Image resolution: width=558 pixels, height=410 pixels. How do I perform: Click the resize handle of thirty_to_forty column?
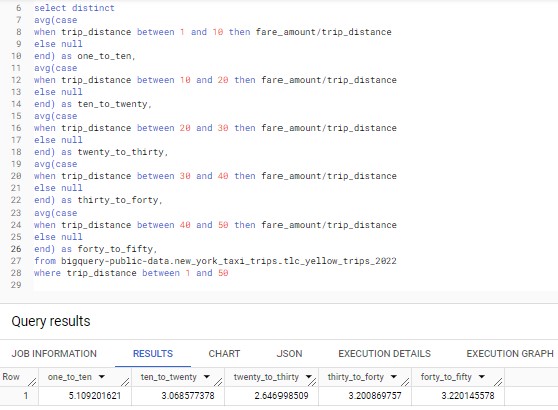(405, 382)
